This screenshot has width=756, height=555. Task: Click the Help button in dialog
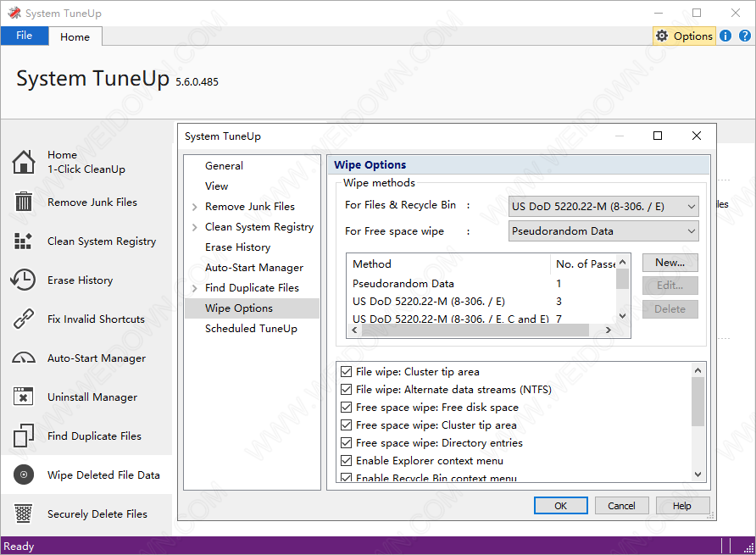[x=681, y=505]
